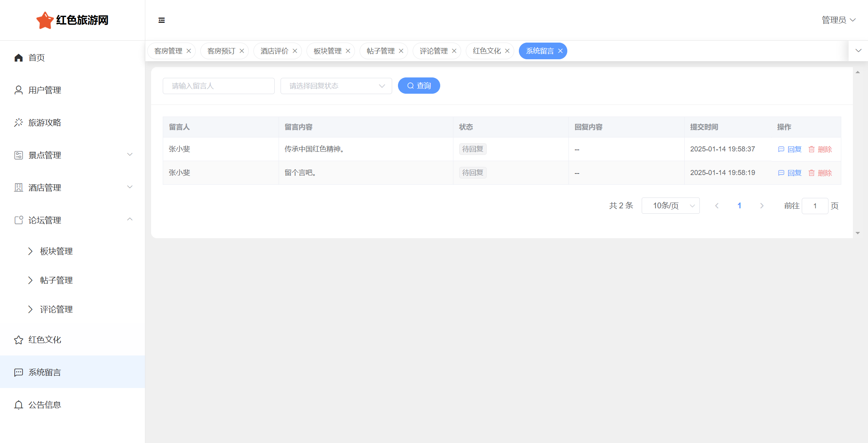Image resolution: width=868 pixels, height=443 pixels.
Task: Open the 请选择回复状态 dropdown
Action: point(336,86)
